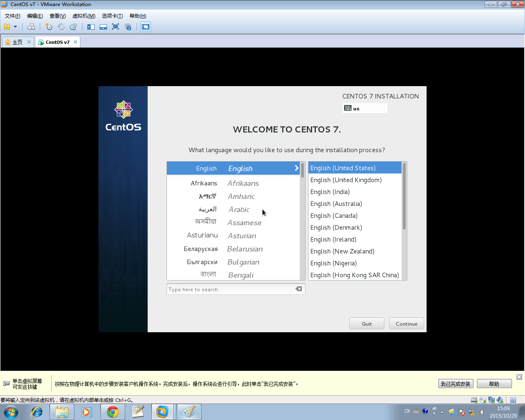
Task: Click the Pause virtual machine toolbar icon
Action: point(7,27)
